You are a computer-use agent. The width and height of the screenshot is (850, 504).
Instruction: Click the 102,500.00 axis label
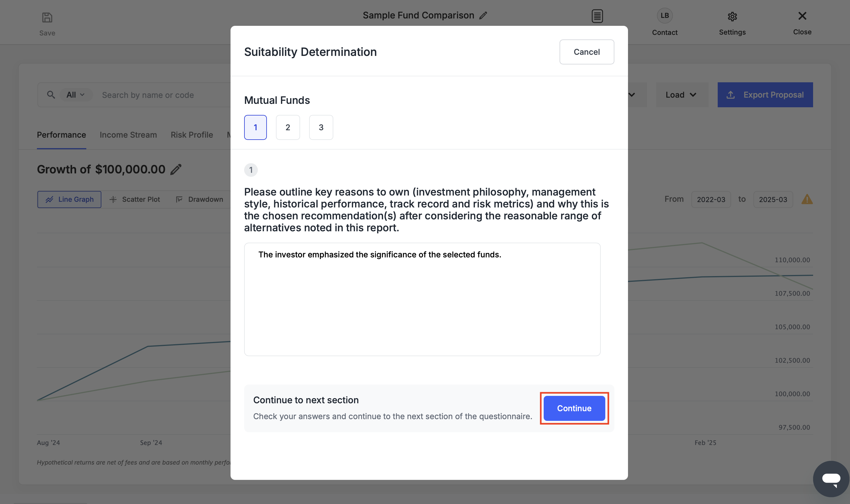click(x=792, y=360)
